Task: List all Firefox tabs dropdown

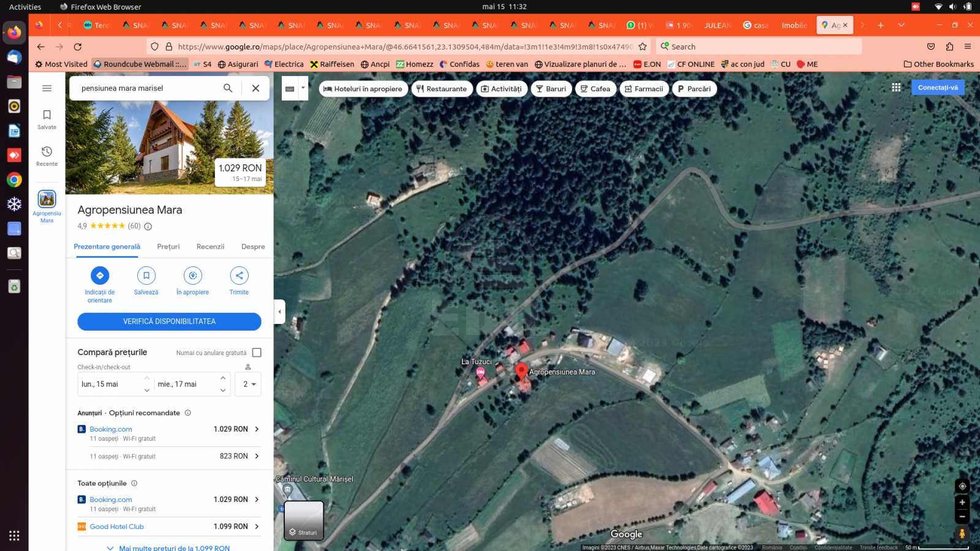Action: [x=901, y=25]
